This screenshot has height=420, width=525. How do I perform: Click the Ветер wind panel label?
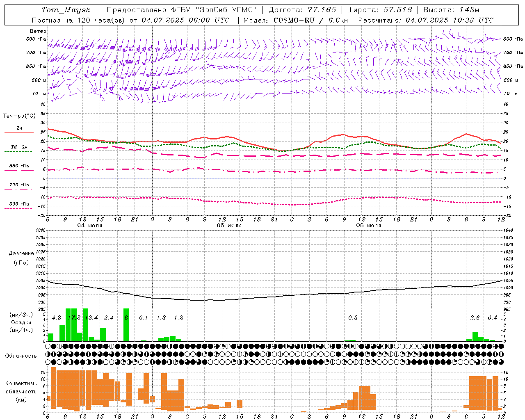click(38, 31)
